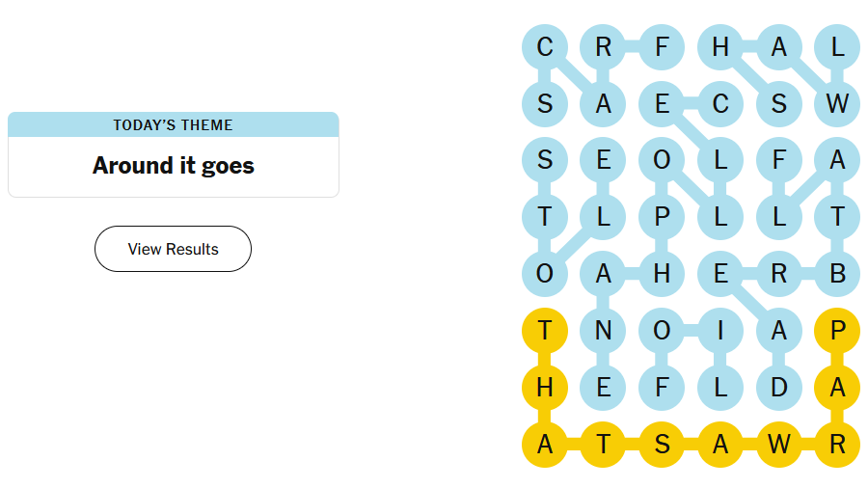Select the letter N tile
The height and width of the screenshot is (488, 868).
[x=603, y=331]
